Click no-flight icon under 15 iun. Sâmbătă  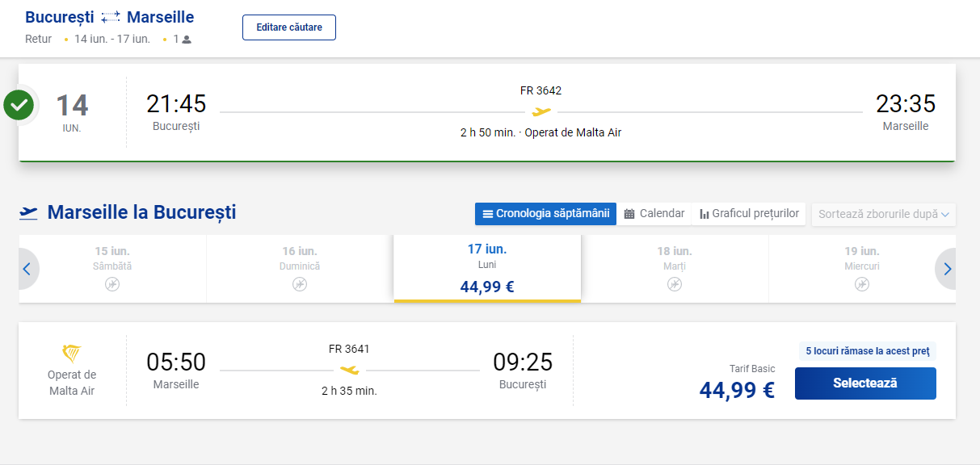coord(112,284)
